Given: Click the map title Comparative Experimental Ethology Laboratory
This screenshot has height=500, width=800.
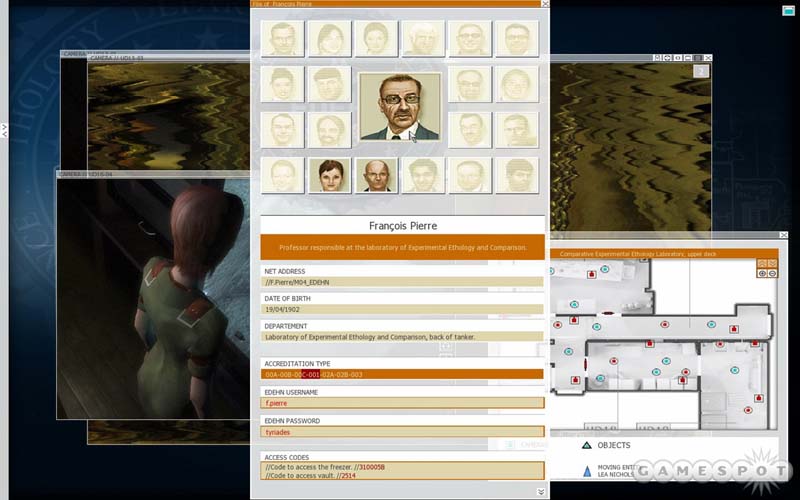Looking at the screenshot, I should click(638, 254).
